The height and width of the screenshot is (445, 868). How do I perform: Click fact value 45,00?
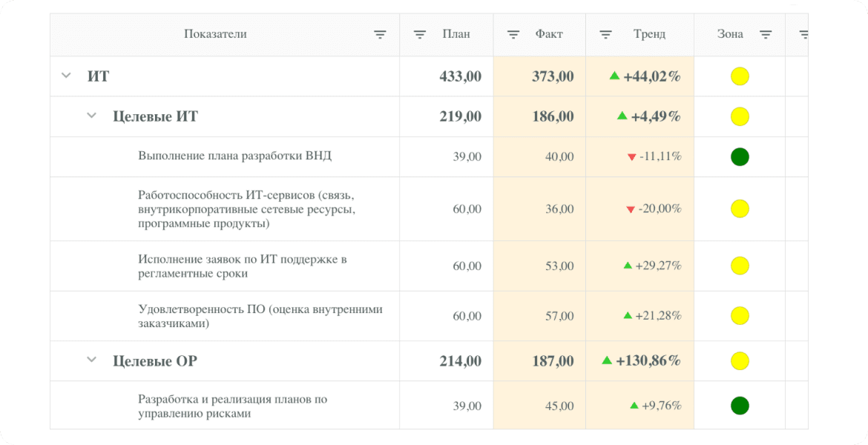point(559,406)
